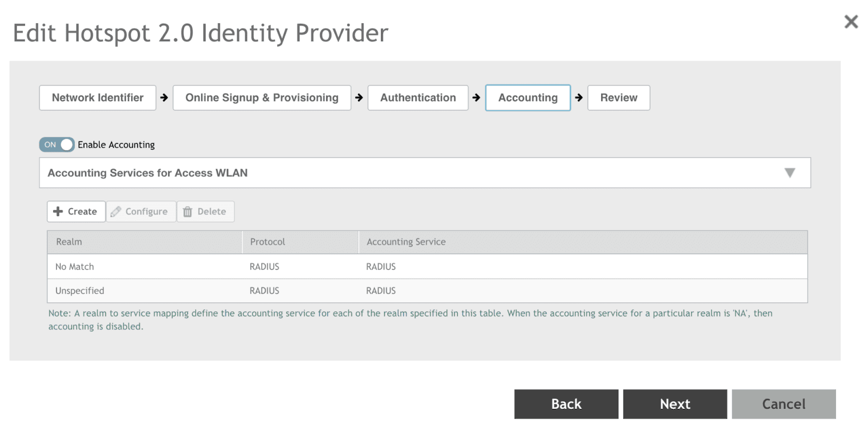
Task: Click the Delete trash button
Action: [206, 211]
